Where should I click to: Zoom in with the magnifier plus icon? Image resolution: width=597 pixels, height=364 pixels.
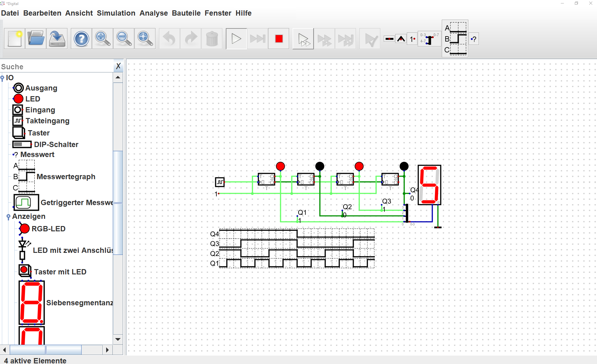click(x=102, y=39)
